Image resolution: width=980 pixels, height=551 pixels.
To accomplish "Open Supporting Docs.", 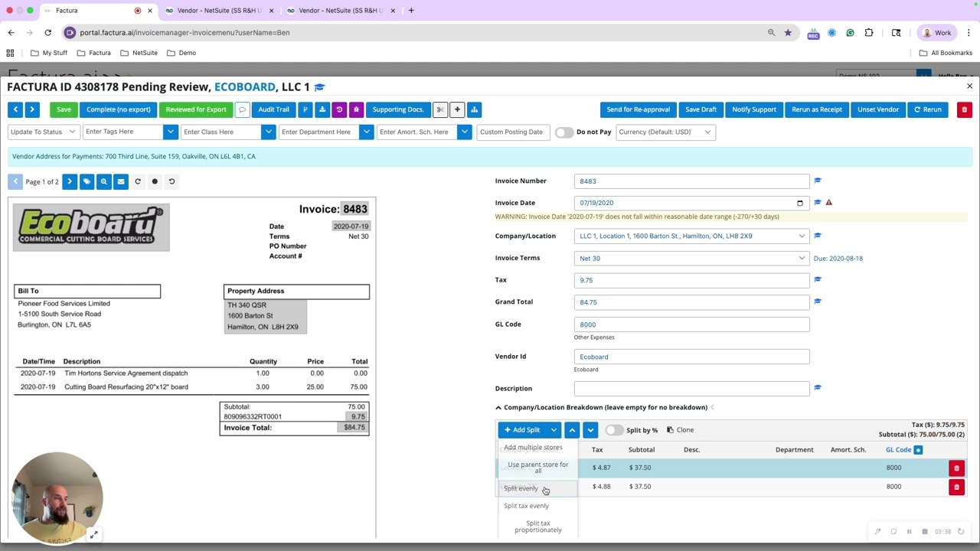I will pyautogui.click(x=398, y=109).
